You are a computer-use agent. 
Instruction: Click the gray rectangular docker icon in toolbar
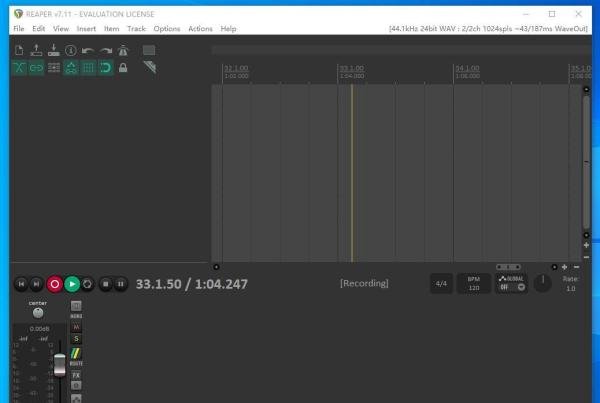point(149,50)
